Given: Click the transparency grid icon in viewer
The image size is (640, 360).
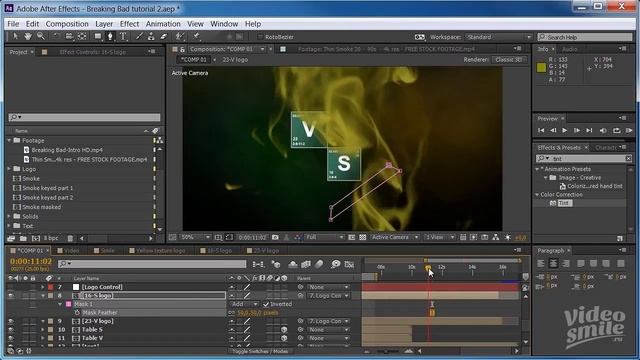Looking at the screenshot, I should click(x=362, y=237).
